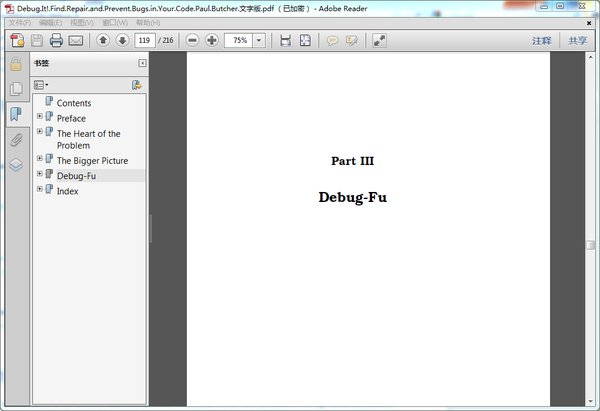Click the Create PDF online icon

coord(17,40)
